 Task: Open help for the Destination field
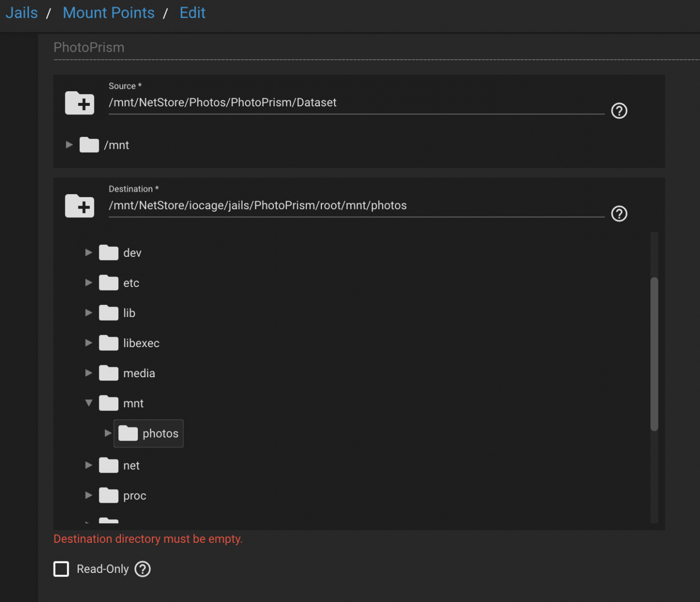coord(619,214)
